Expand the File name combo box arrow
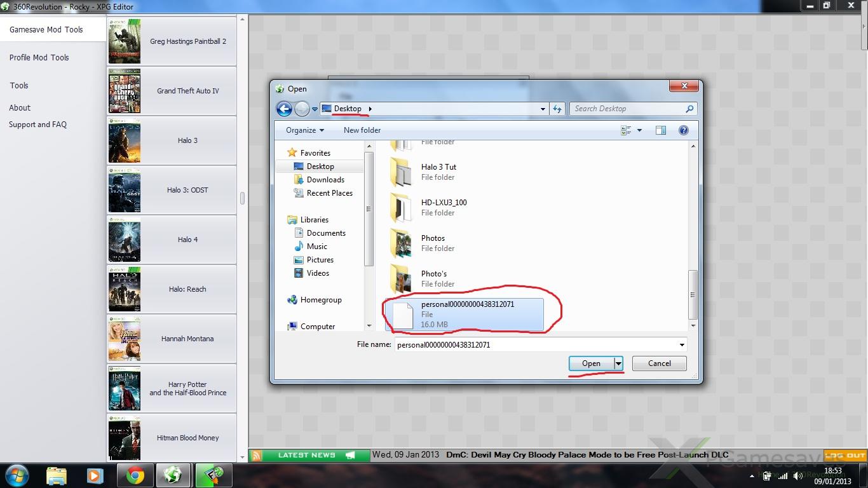868x488 pixels. [x=682, y=345]
